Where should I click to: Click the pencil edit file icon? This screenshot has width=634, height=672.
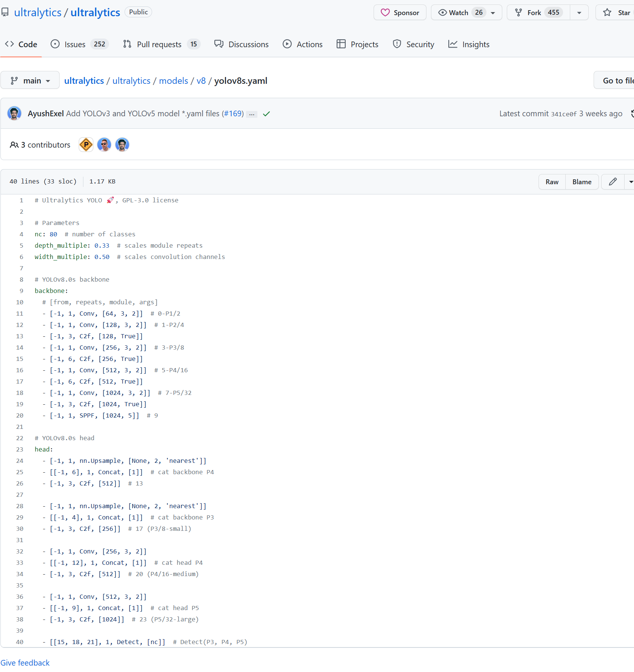point(613,182)
